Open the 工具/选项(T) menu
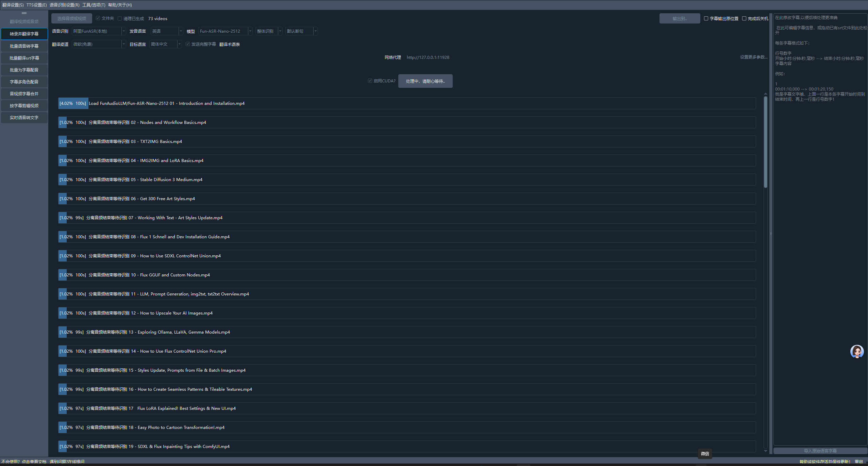The height and width of the screenshot is (466, 868). coord(94,5)
